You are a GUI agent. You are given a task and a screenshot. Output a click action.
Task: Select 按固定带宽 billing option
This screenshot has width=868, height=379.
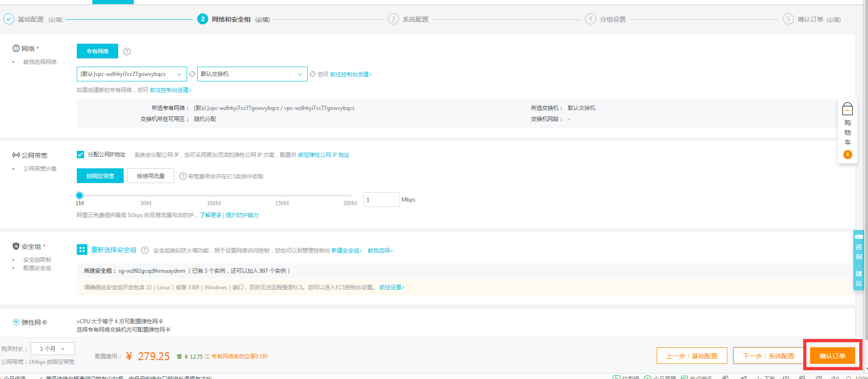point(100,176)
